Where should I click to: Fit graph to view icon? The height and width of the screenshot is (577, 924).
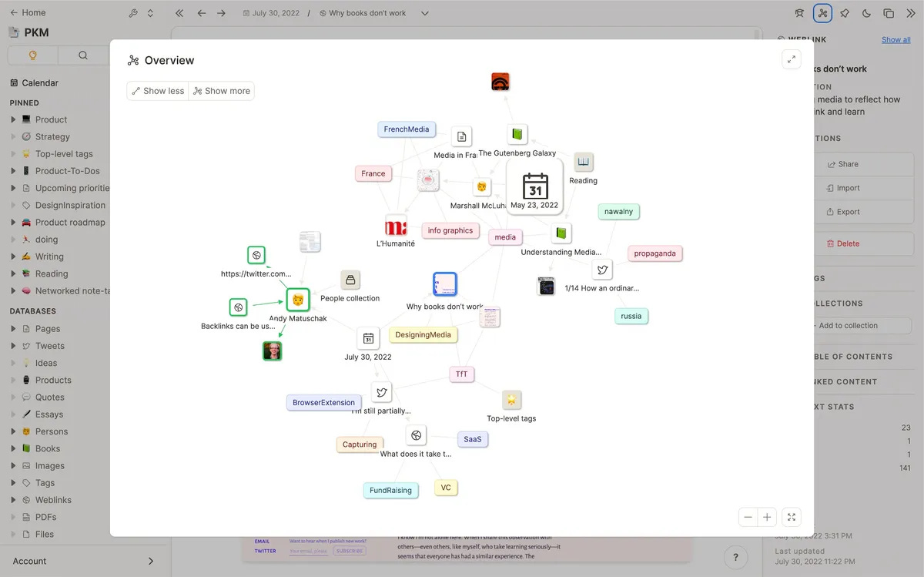coord(791,518)
